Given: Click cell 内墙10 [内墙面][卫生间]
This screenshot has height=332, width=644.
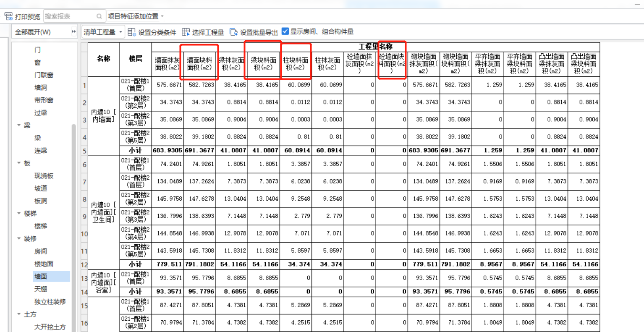Looking at the screenshot, I should click(x=104, y=212).
